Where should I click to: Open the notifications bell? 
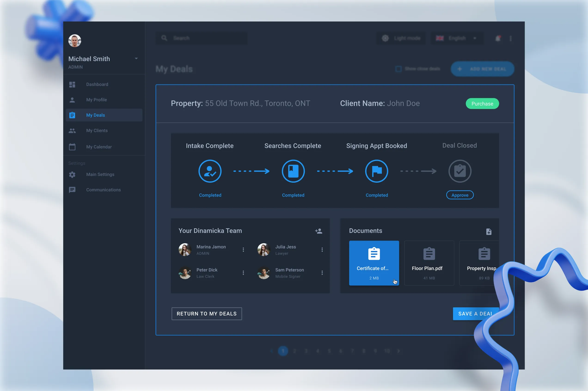pyautogui.click(x=498, y=38)
